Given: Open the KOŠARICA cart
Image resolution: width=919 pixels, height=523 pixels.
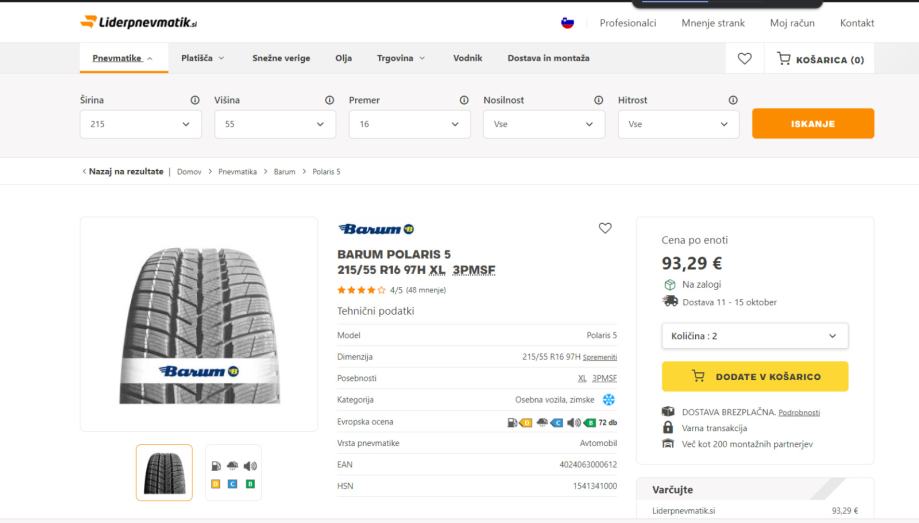Looking at the screenshot, I should click(x=820, y=59).
